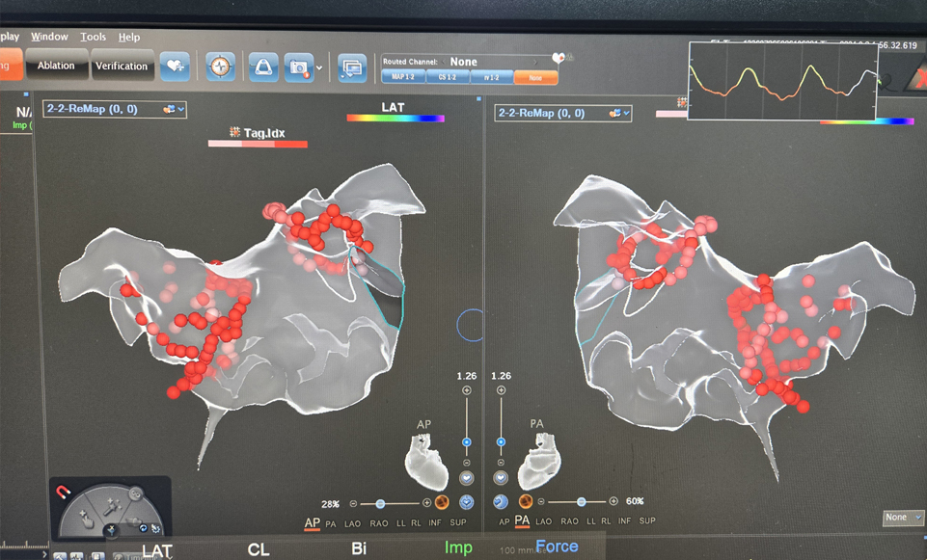This screenshot has width=927, height=560.
Task: Click the Verification button
Action: point(122,66)
